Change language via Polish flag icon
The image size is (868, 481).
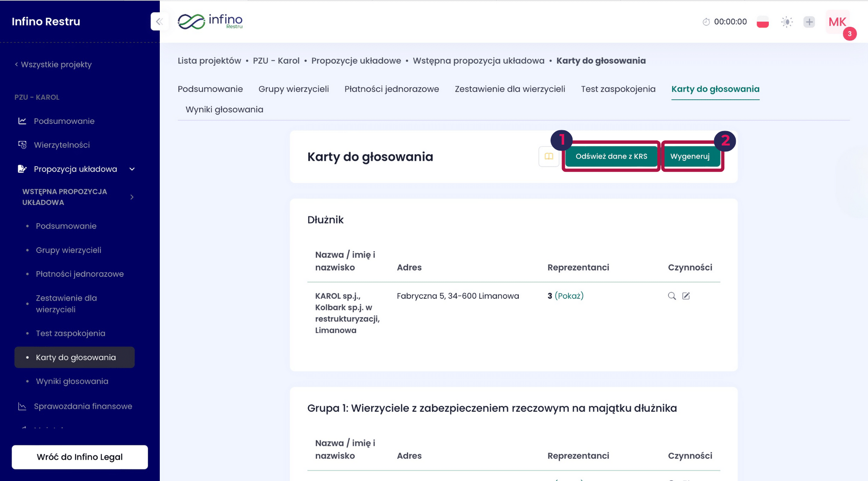point(762,22)
